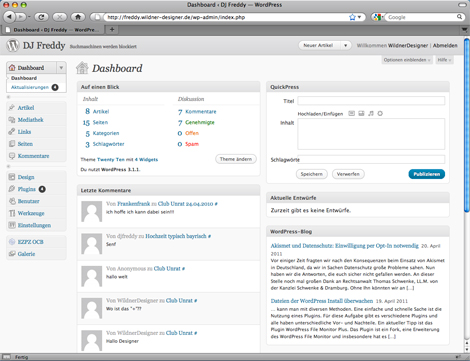
Task: Click the Frankenfrank commenter link
Action: pyautogui.click(x=134, y=204)
